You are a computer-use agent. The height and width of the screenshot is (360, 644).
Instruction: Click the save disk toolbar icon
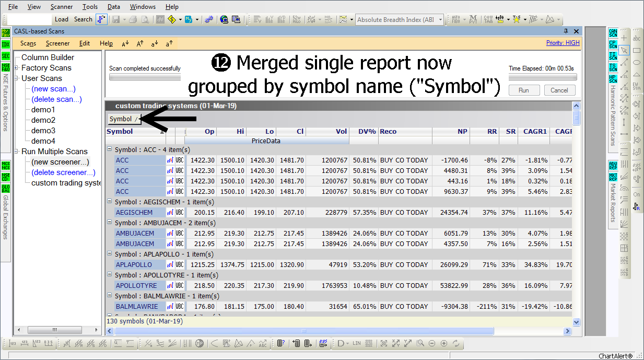tap(115, 20)
